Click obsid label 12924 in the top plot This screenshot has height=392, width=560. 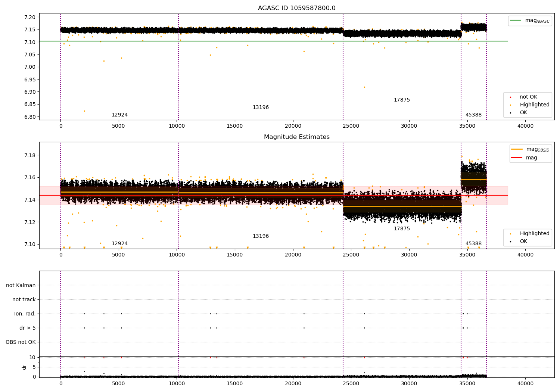[x=119, y=115]
